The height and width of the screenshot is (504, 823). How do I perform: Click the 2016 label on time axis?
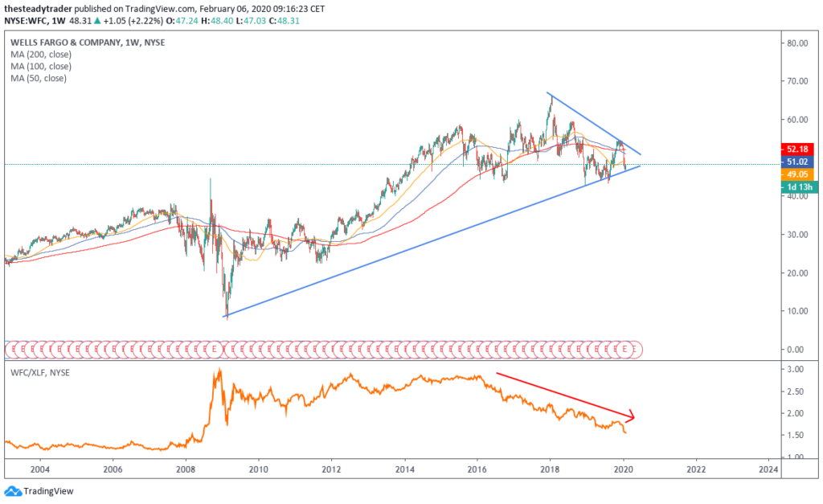tap(477, 469)
